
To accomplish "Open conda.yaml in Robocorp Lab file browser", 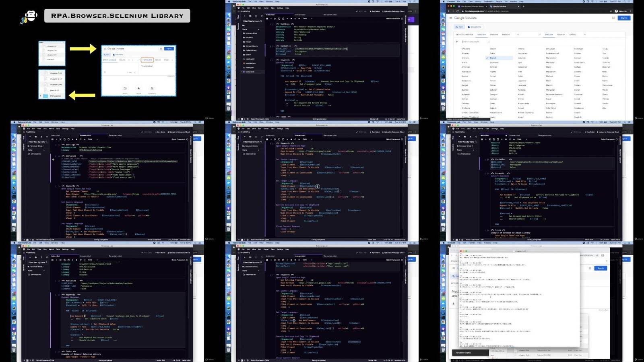I will click(x=248, y=59).
